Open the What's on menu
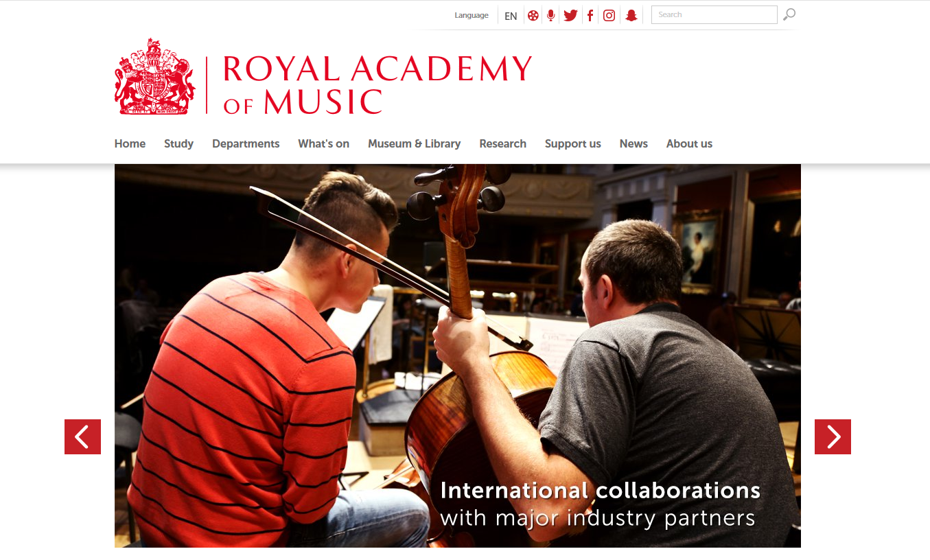The height and width of the screenshot is (560, 930). click(x=324, y=143)
